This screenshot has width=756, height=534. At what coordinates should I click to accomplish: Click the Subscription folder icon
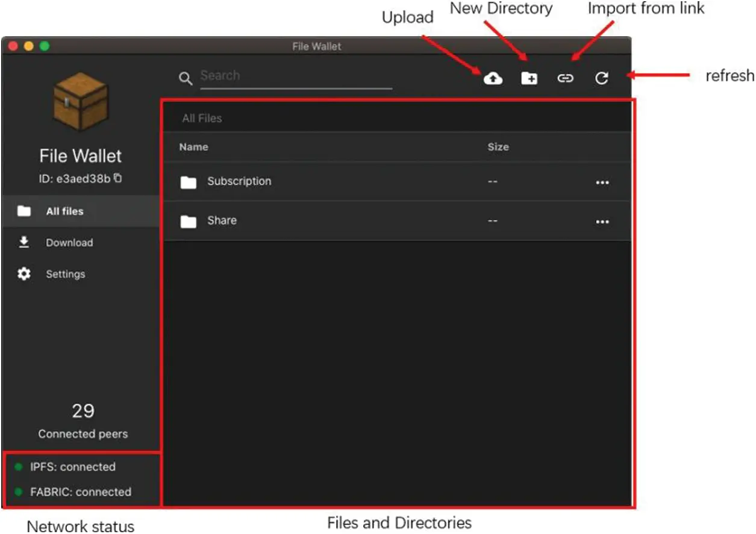(x=189, y=182)
